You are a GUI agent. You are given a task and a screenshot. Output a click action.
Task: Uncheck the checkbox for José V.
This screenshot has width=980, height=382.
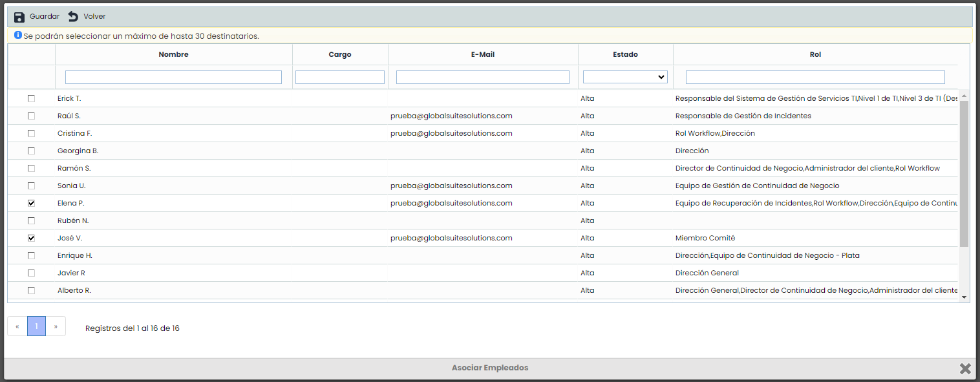coord(31,238)
